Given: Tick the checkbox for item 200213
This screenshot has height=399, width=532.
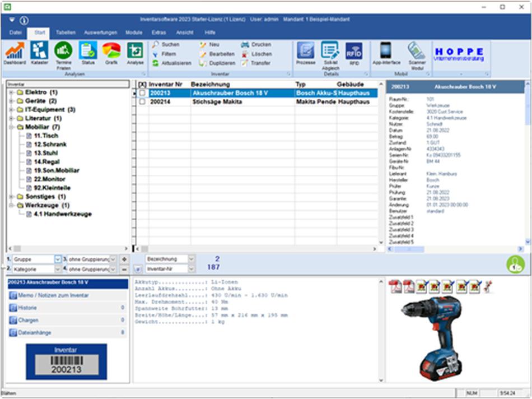Looking at the screenshot, I should (x=142, y=93).
